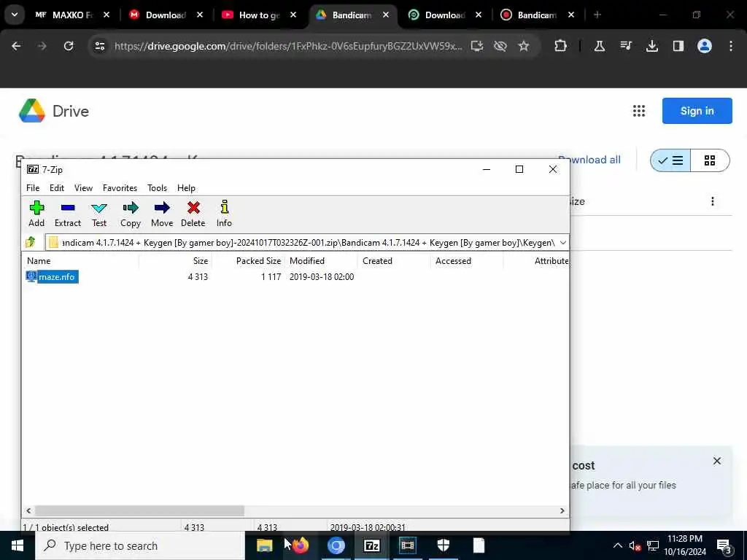The width and height of the screenshot is (747, 560).
Task: Open the Tools menu
Action: pos(158,188)
